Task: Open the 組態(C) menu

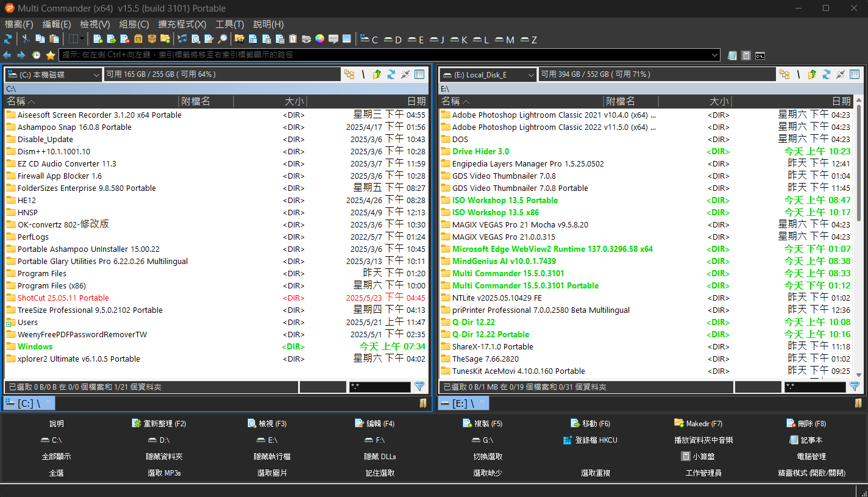Action: pos(134,24)
